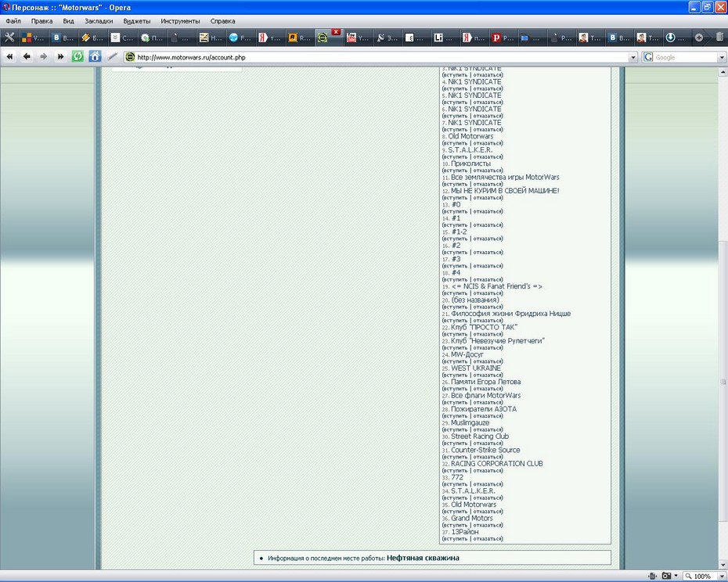The image size is (728, 582).
Task: Open the panels wrench icon in tab bar
Action: [x=9, y=38]
